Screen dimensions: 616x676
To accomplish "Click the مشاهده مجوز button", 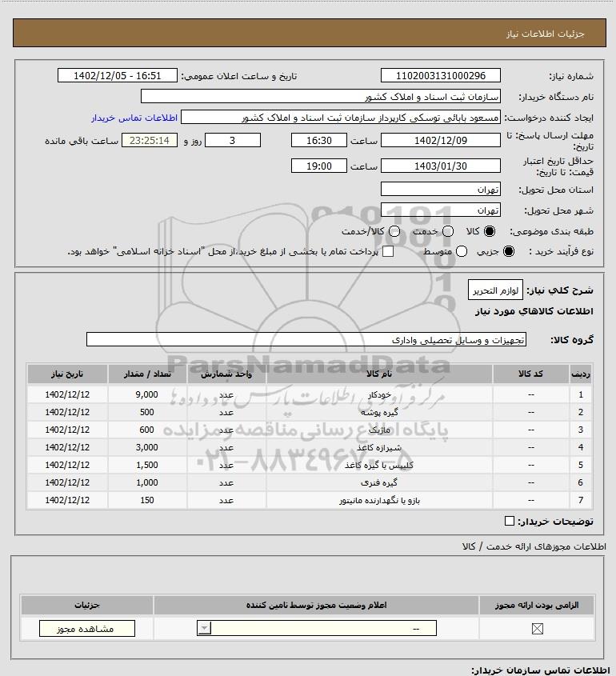I will pyautogui.click(x=86, y=629).
